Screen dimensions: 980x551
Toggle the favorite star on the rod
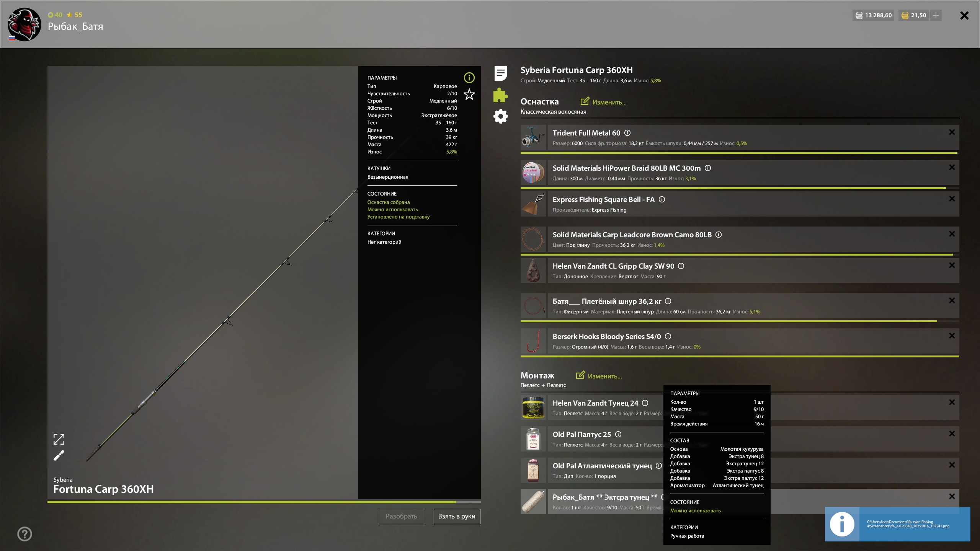click(469, 94)
